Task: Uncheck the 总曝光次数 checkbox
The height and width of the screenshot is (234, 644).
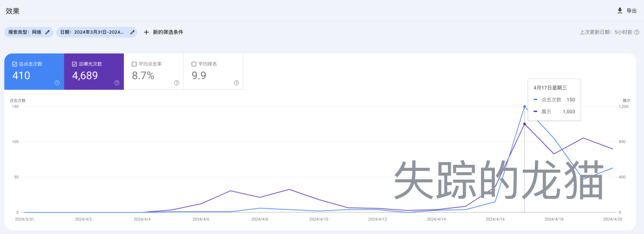Action: click(75, 64)
